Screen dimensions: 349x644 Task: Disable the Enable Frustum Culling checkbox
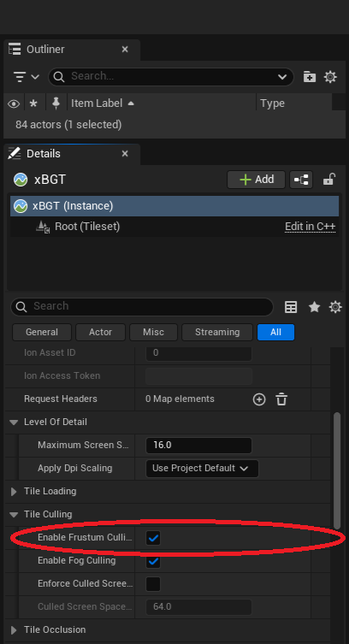click(153, 538)
